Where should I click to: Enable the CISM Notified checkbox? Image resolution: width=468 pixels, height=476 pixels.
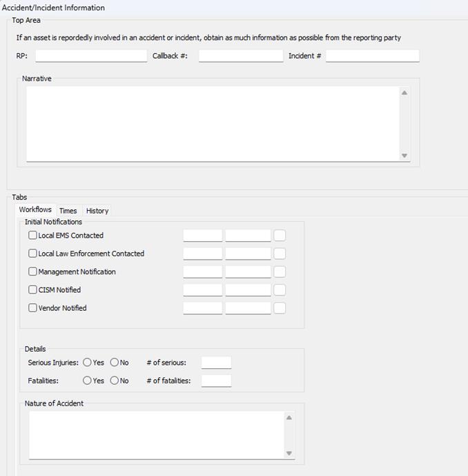click(32, 289)
